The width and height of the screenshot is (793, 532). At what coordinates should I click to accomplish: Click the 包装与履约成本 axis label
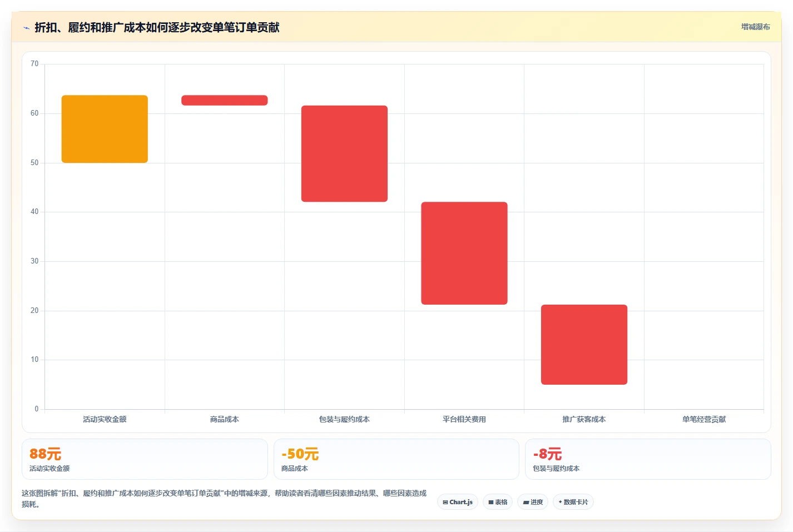tap(344, 419)
